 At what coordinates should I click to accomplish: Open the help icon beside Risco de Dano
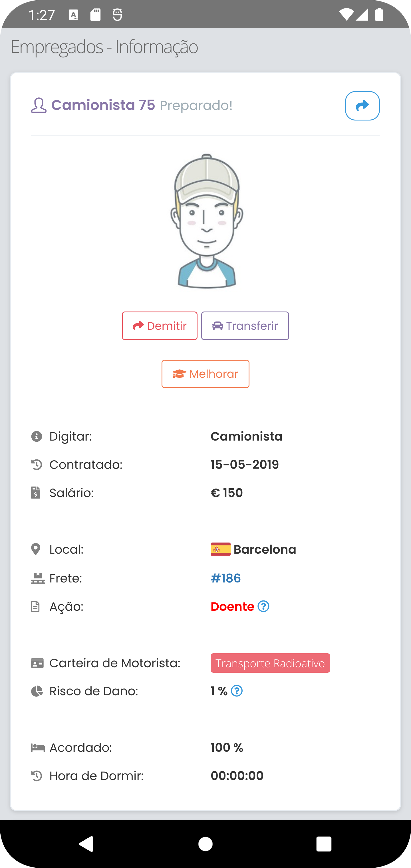(x=237, y=691)
